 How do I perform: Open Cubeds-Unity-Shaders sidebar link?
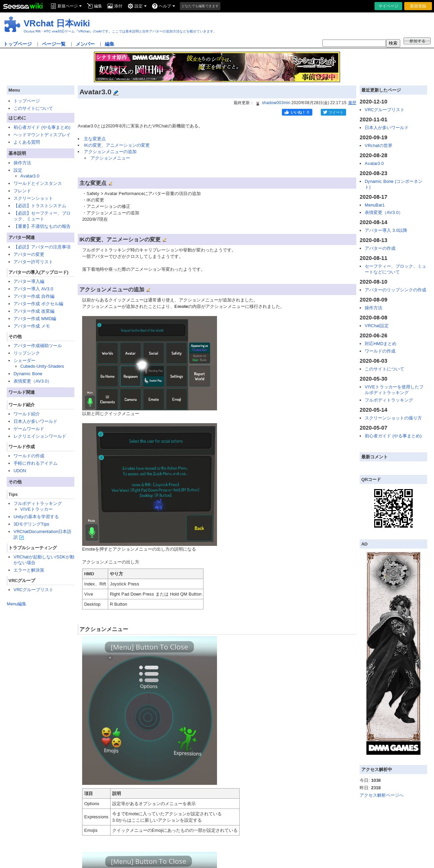tap(42, 366)
